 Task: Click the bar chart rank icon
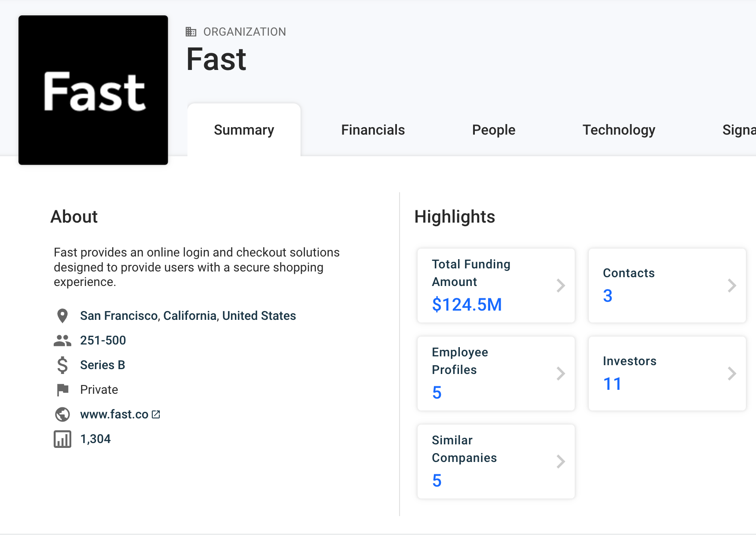tap(62, 439)
